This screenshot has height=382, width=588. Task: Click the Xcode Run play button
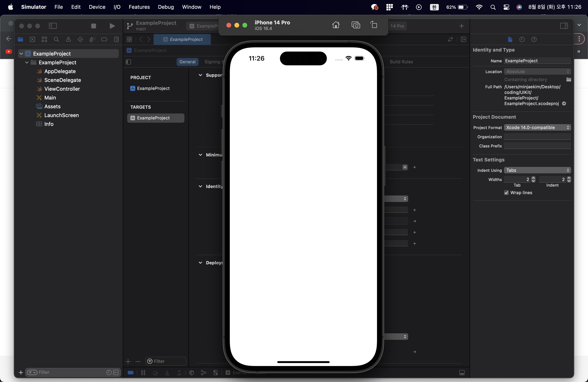point(112,26)
